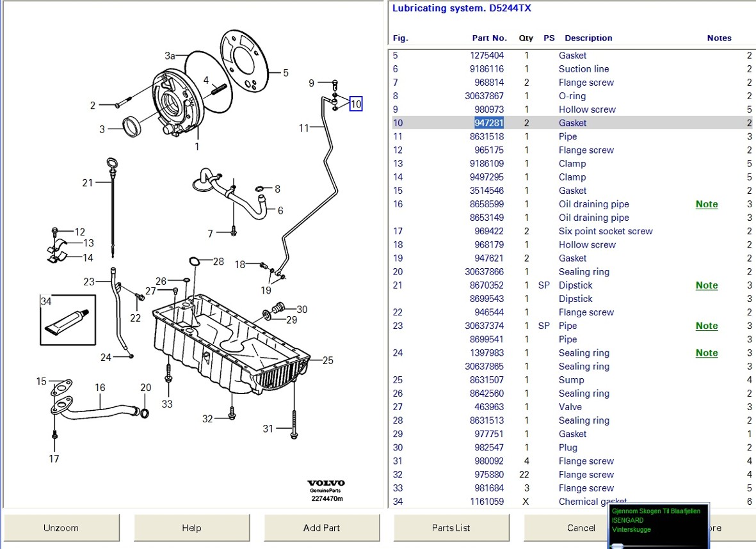The image size is (756, 549).
Task: Select the Suction line row
Action: click(572, 69)
